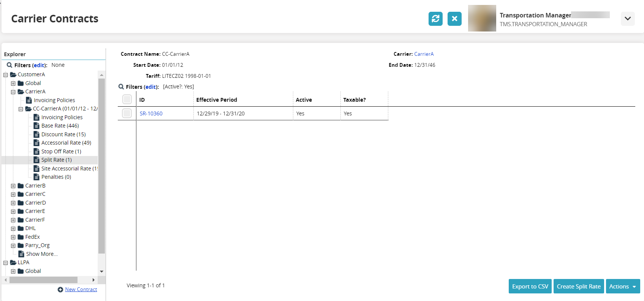
Task: Open Discount Rate (15) document
Action: point(63,134)
